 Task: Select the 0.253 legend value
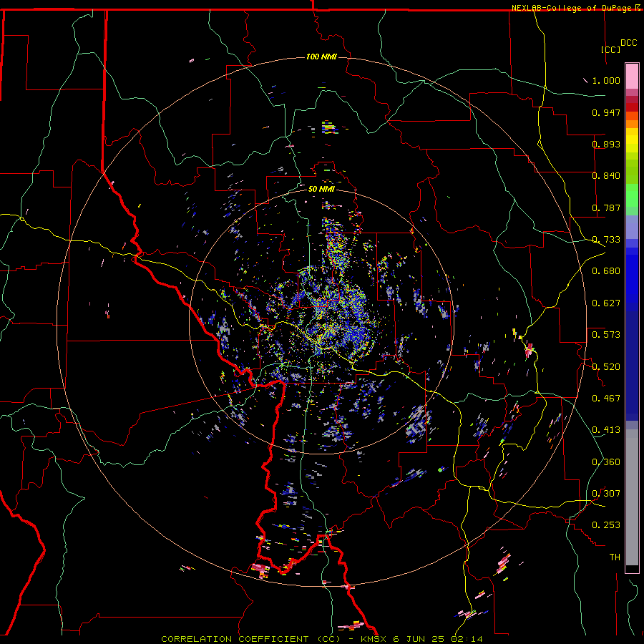pyautogui.click(x=606, y=525)
